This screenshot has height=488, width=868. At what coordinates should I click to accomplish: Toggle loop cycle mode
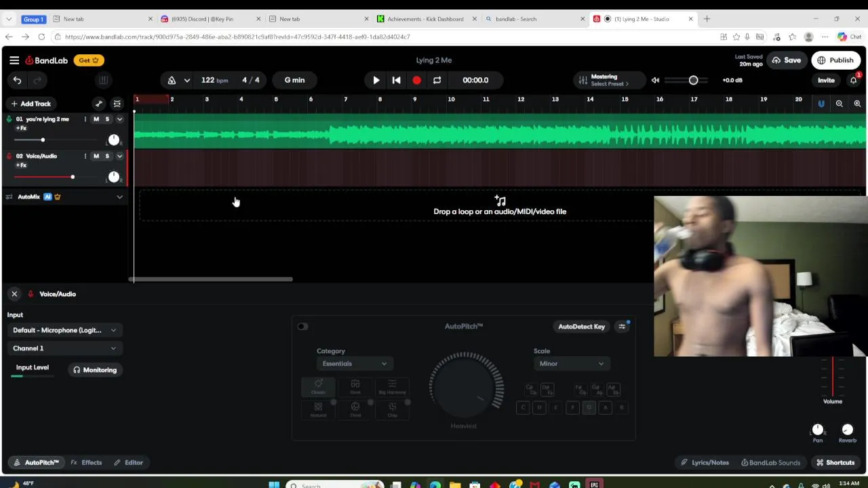pos(437,80)
